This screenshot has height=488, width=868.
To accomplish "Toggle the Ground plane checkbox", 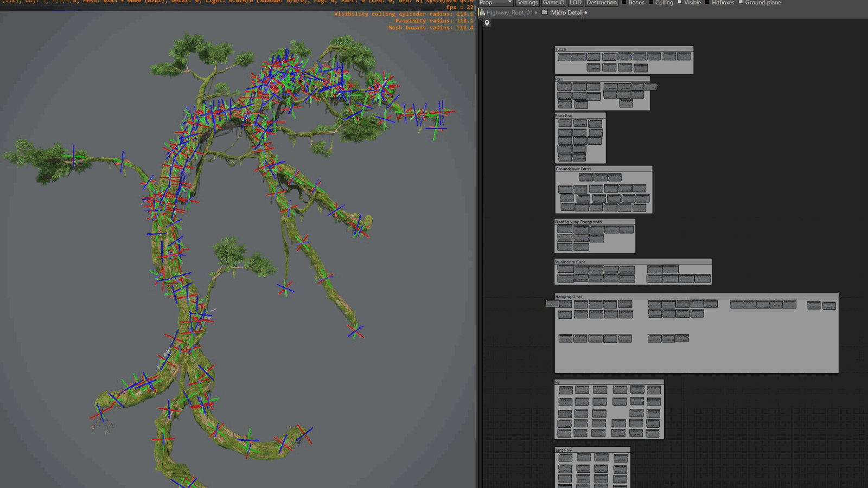I will pyautogui.click(x=741, y=3).
